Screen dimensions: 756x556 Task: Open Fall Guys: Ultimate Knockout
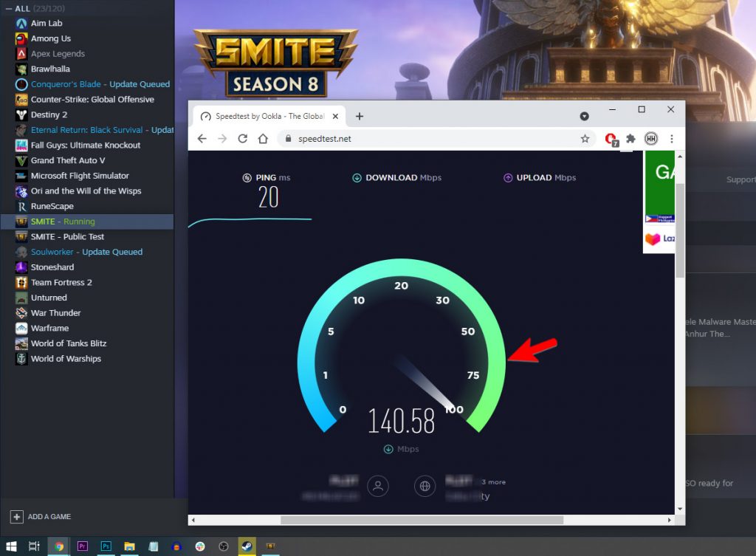coord(86,145)
